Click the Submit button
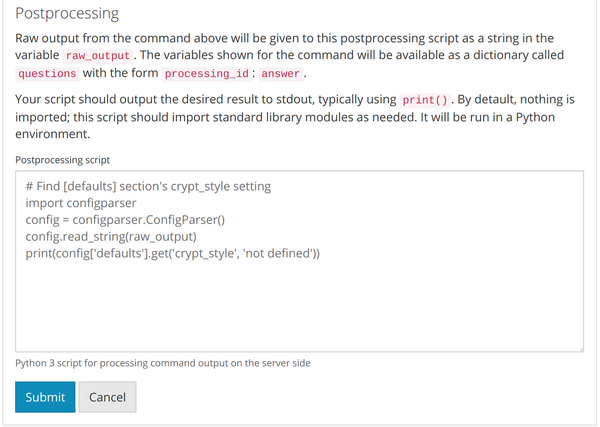 coord(45,397)
